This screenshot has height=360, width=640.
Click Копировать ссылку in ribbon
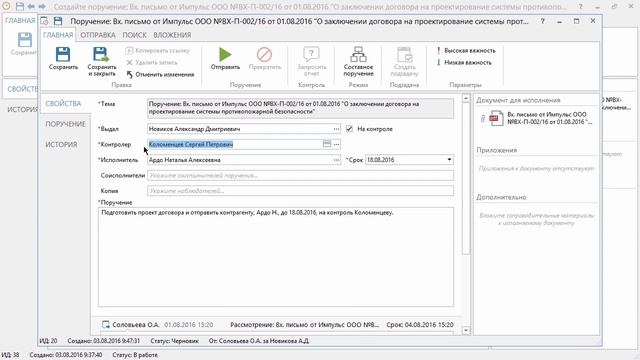coord(158,51)
